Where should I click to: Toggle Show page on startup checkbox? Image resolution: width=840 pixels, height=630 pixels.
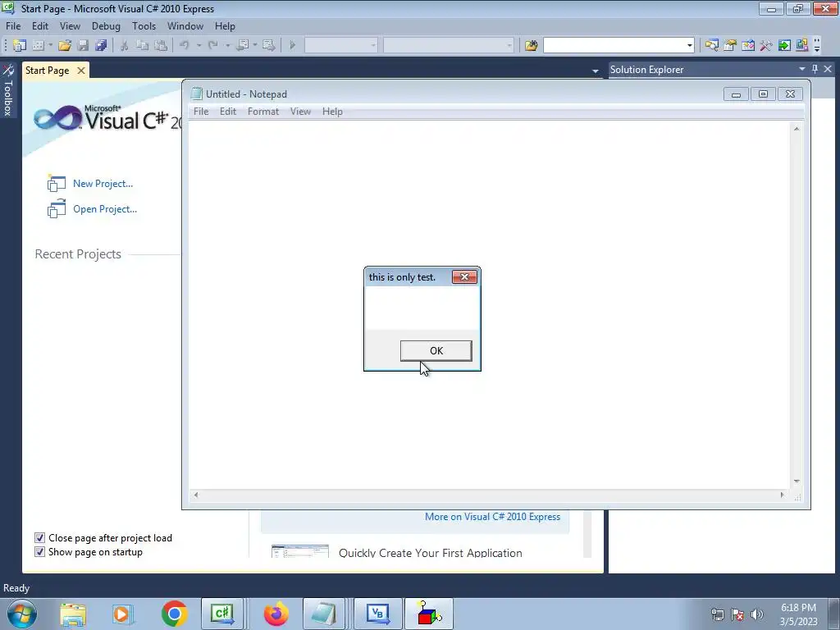[39, 552]
